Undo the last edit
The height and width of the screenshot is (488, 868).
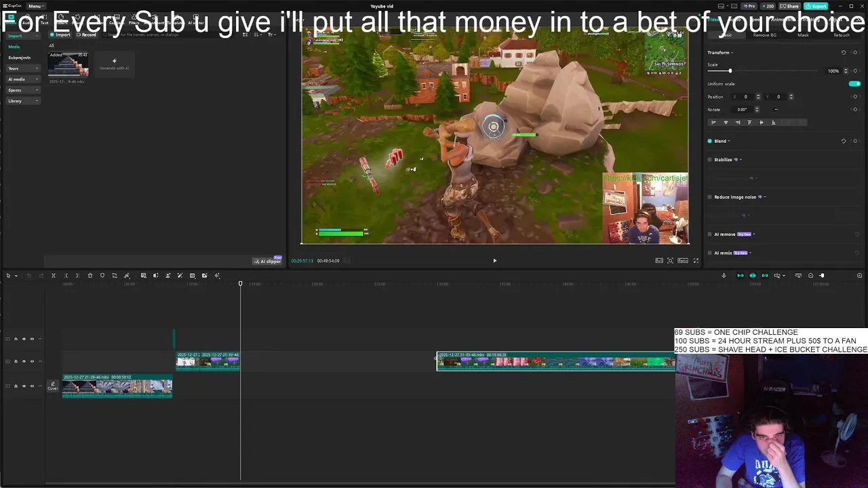(28, 275)
